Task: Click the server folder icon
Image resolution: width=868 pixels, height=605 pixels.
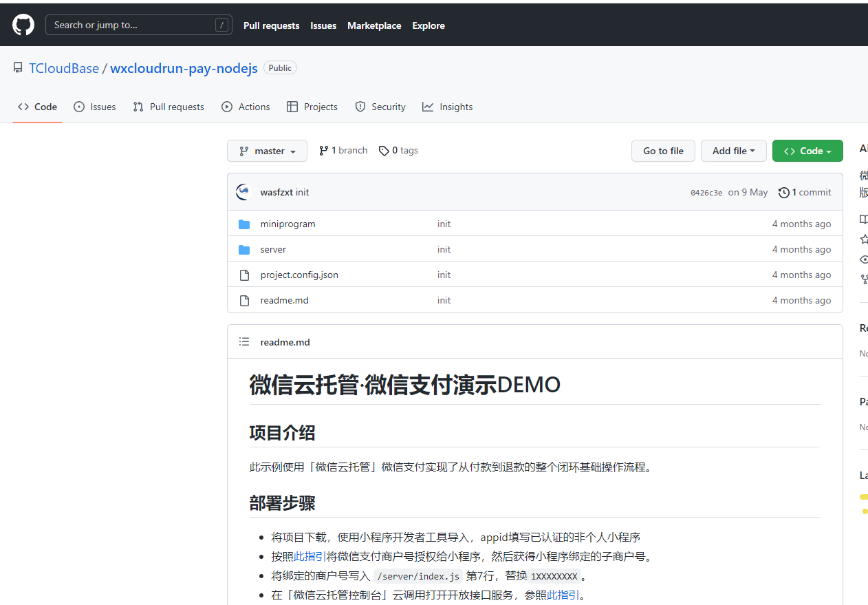Action: (x=244, y=250)
